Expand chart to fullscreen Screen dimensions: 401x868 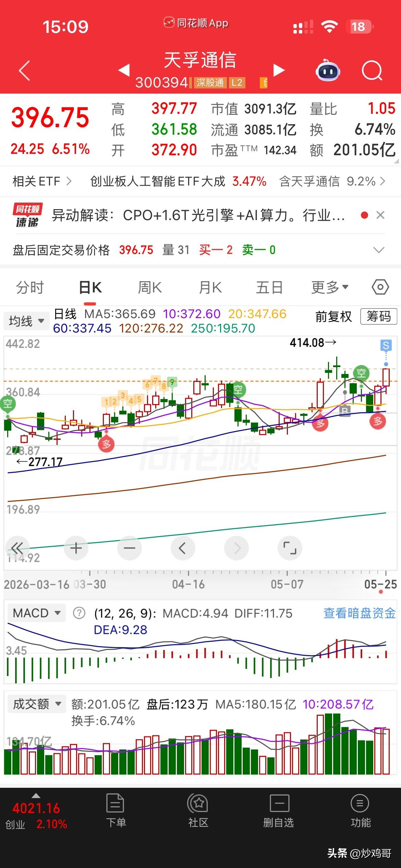pyautogui.click(x=290, y=548)
